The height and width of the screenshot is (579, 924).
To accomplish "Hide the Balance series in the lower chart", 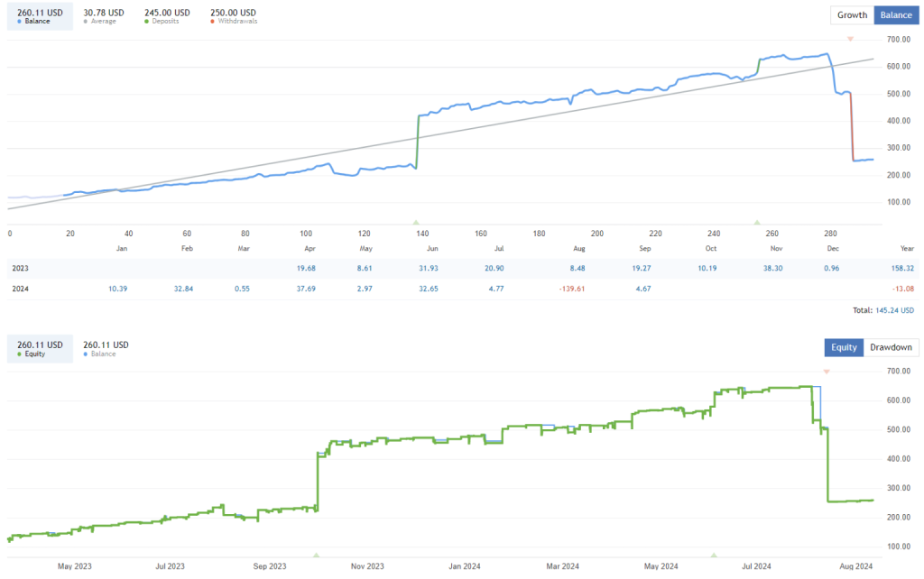I will pos(105,348).
